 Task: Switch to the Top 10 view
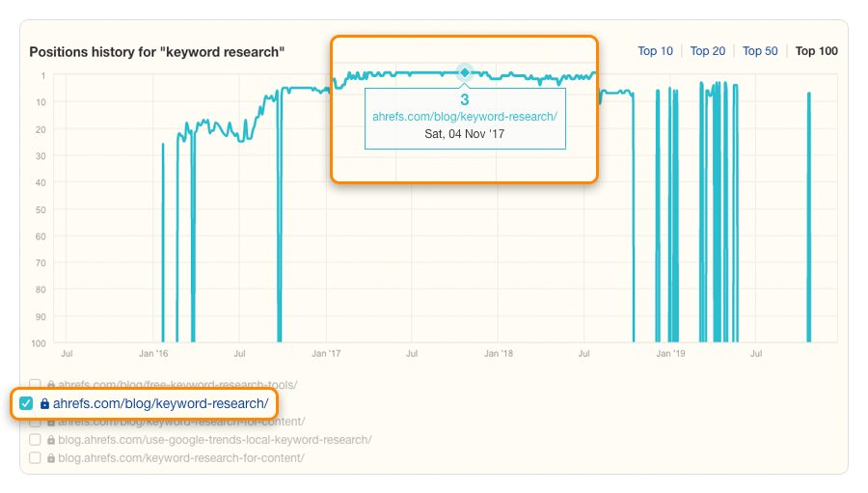click(x=655, y=51)
